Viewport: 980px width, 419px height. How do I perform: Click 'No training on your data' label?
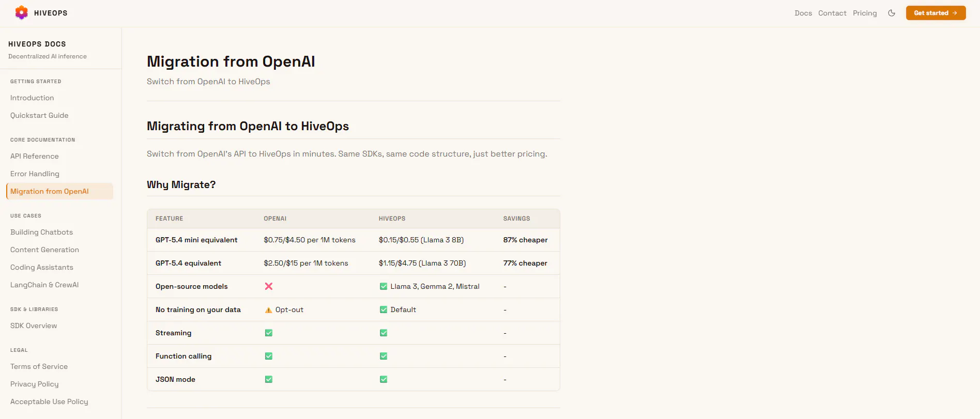click(198, 309)
